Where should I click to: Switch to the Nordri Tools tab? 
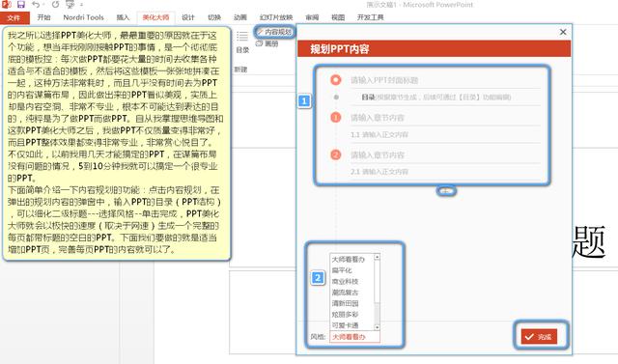pos(83,17)
